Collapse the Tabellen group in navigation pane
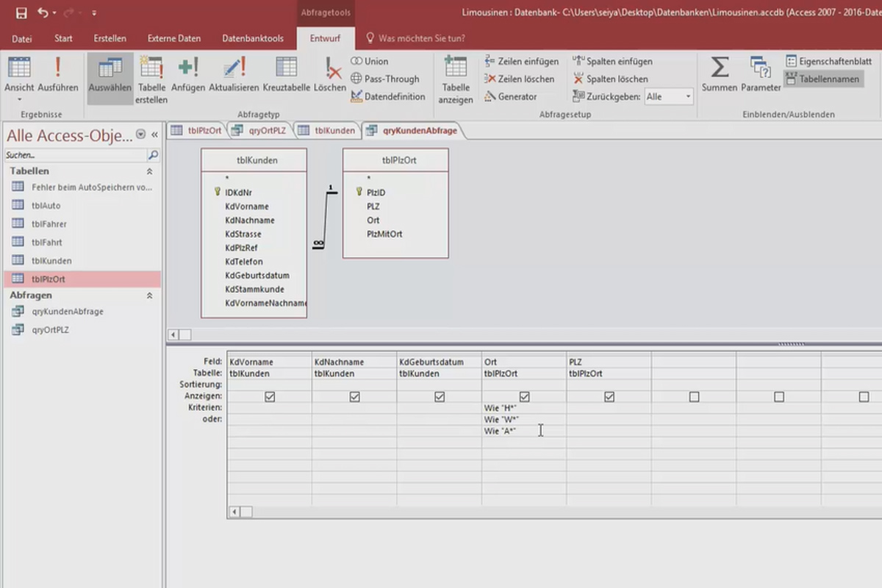Image resolution: width=882 pixels, height=588 pixels. coord(150,171)
